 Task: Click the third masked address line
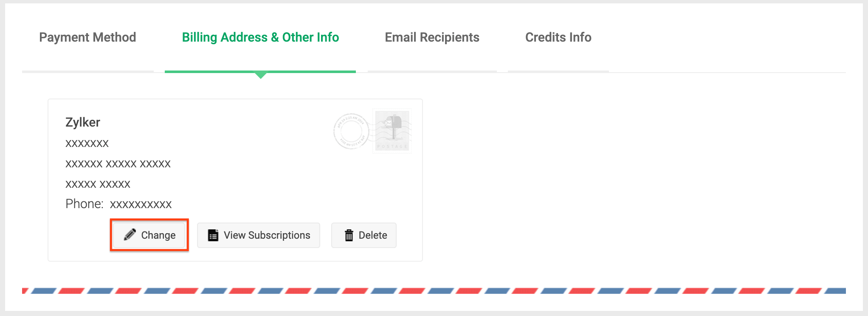[x=98, y=184]
